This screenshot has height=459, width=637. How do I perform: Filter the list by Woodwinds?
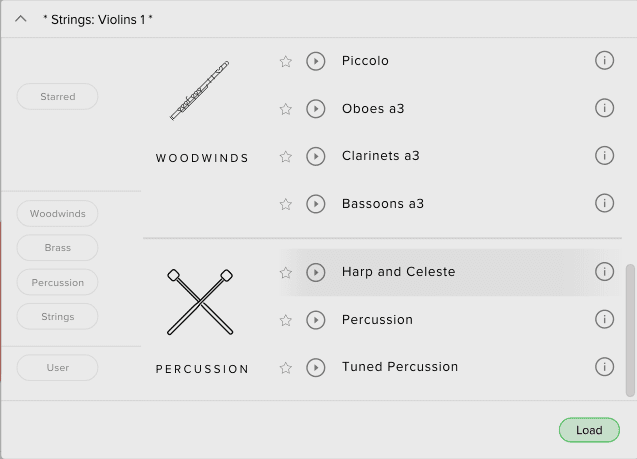[x=58, y=214]
